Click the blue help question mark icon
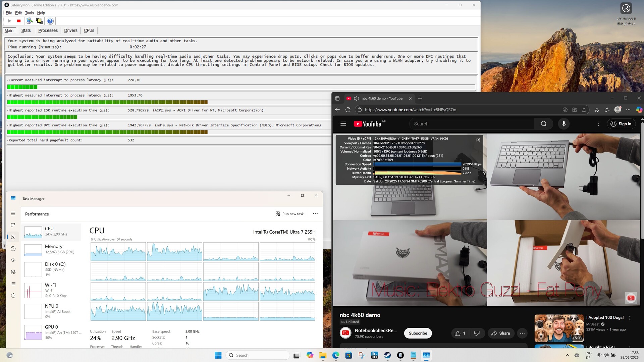This screenshot has height=362, width=644. [x=50, y=21]
